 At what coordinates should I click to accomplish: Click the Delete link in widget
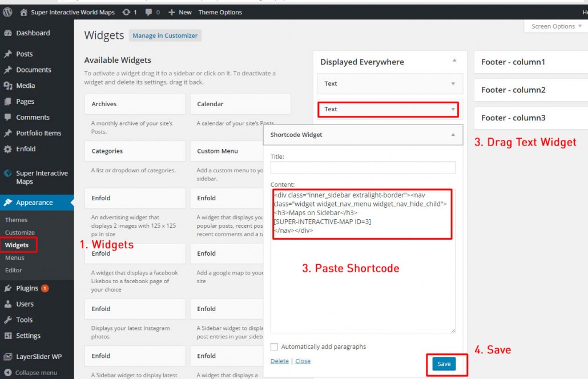279,361
